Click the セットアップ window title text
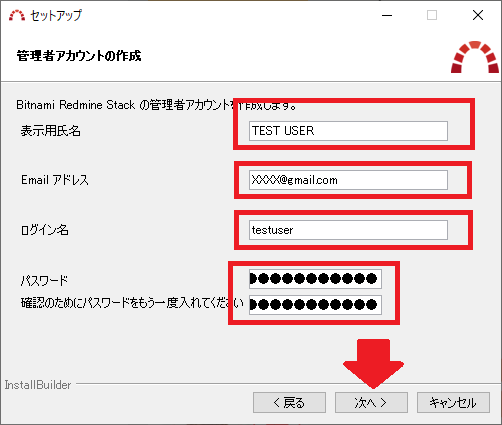 (x=56, y=15)
